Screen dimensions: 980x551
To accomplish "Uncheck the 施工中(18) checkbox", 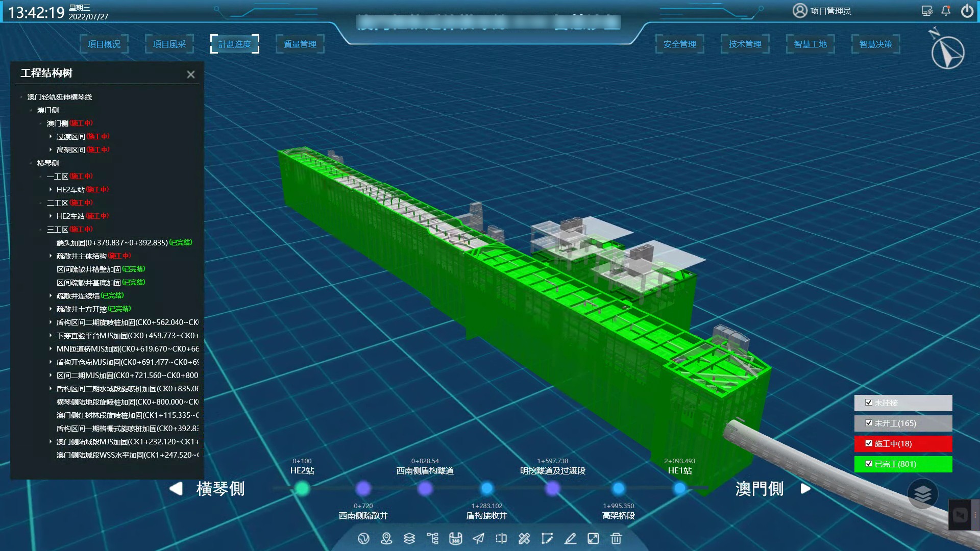I will point(869,443).
